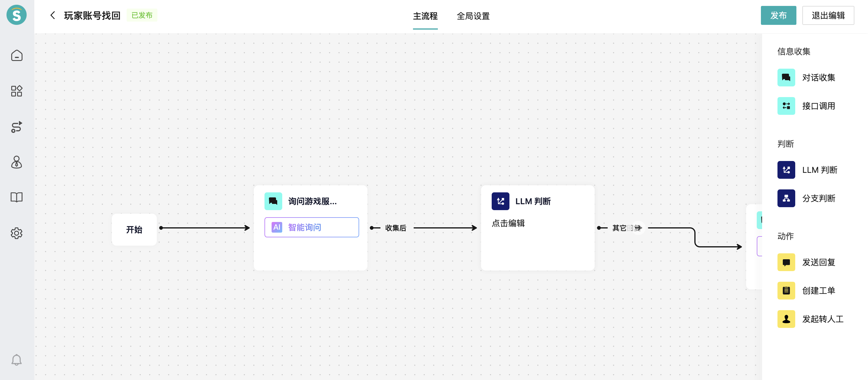868x380 pixels.
Task: Click the 已发布 status tag
Action: (142, 15)
